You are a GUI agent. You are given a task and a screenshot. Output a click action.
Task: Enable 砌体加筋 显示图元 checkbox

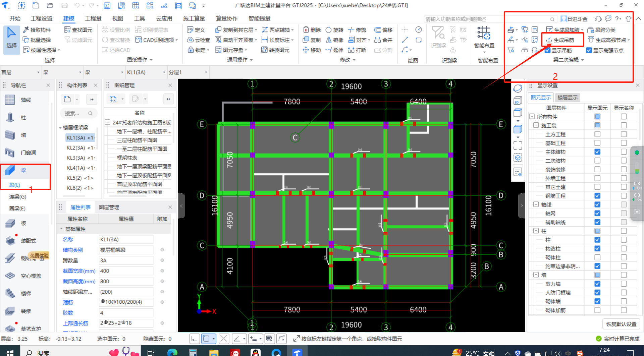pos(597,310)
